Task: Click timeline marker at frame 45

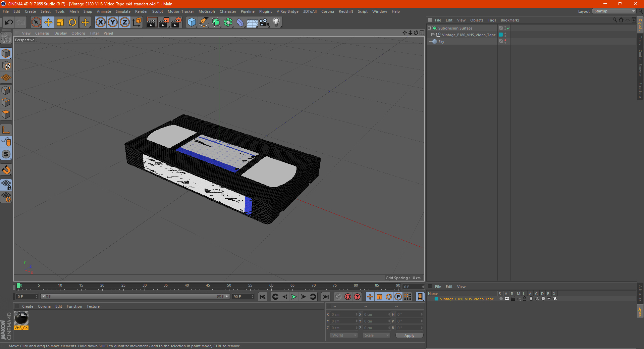Action: [x=208, y=286]
